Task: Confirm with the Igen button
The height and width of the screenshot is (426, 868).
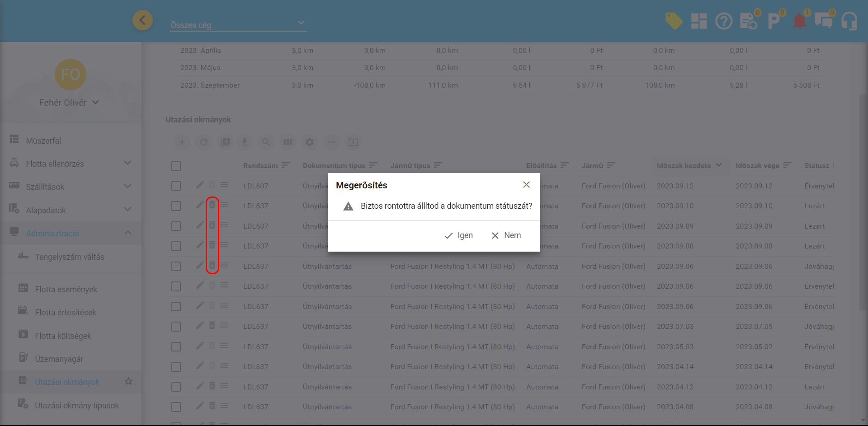Action: 458,235
